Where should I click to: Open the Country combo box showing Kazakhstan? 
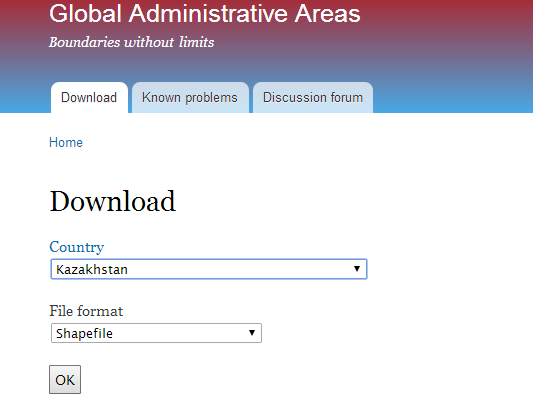pos(209,269)
